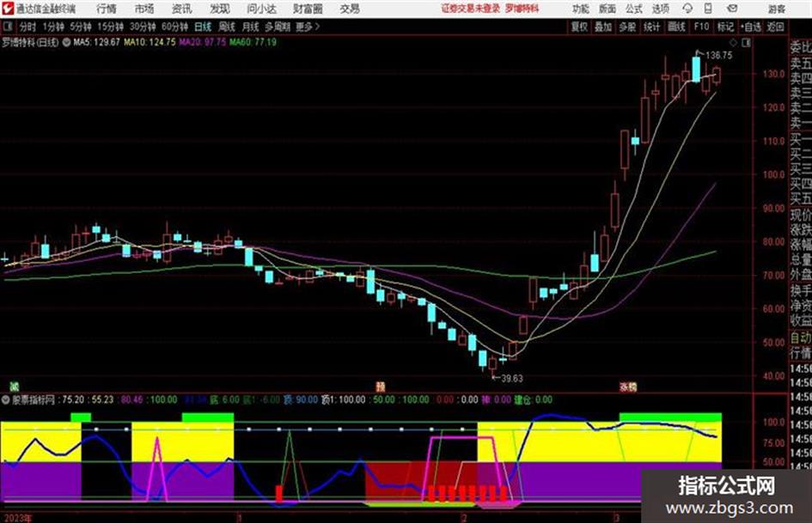Click the 返回 back button

[775, 27]
